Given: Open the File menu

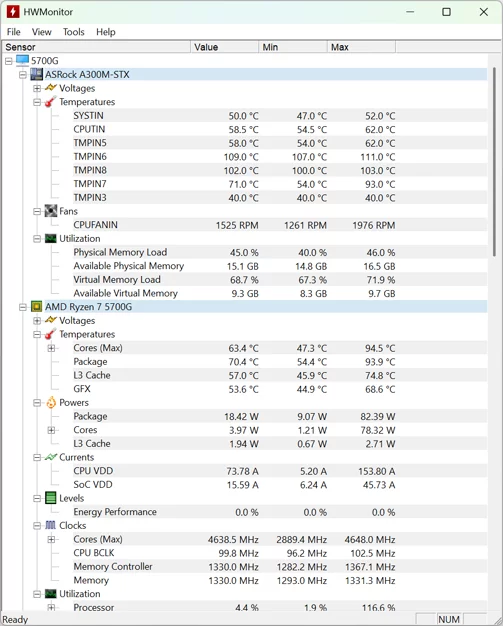Looking at the screenshot, I should tap(14, 32).
